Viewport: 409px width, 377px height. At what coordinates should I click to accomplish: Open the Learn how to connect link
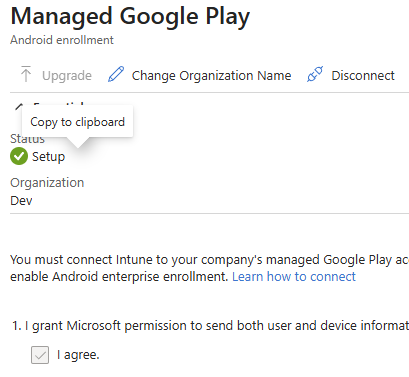tap(294, 276)
